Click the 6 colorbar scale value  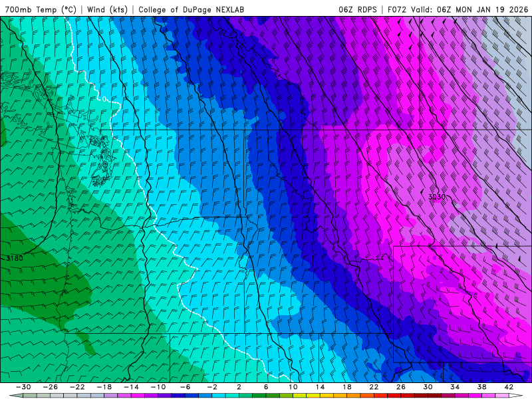point(265,387)
